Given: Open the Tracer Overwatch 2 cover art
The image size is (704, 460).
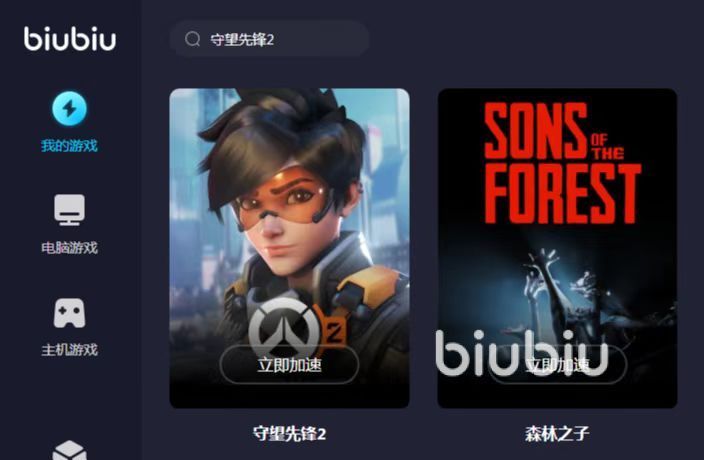Looking at the screenshot, I should (289, 248).
